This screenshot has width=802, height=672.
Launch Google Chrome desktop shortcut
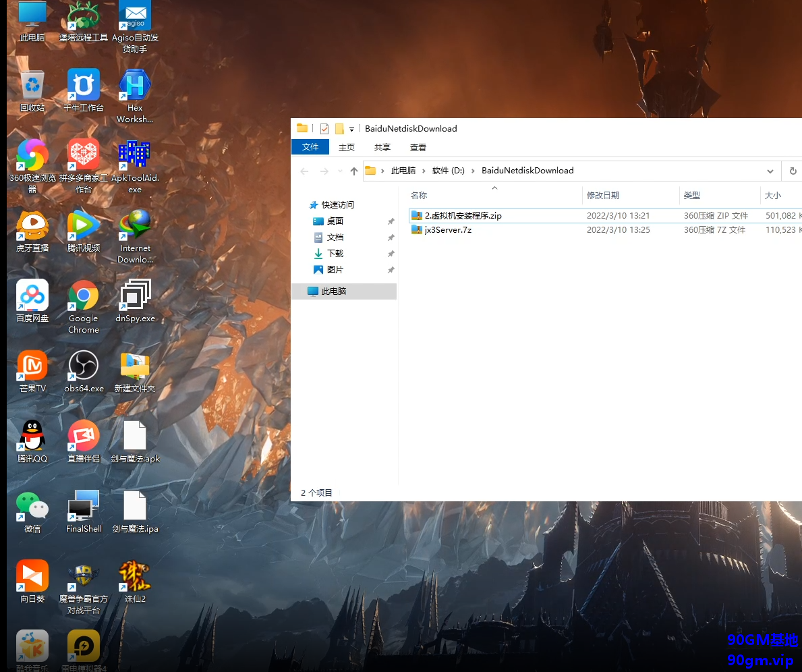click(84, 307)
